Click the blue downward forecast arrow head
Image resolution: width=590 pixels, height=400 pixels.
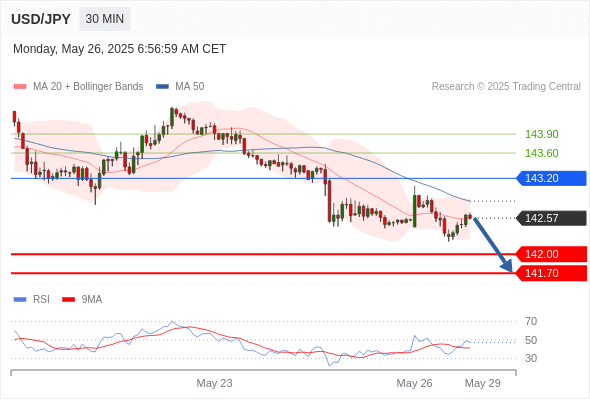click(x=507, y=266)
